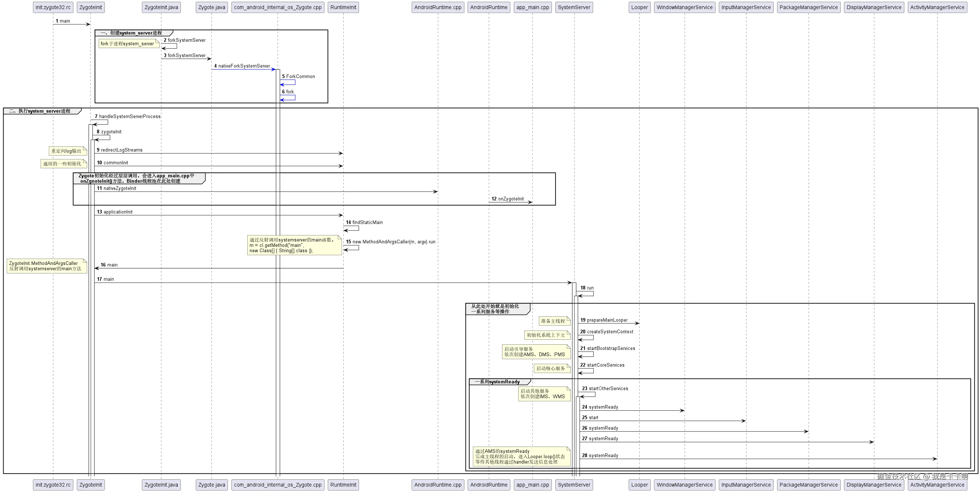Click the note "重定向log输出"
The width and height of the screenshot is (980, 492).
[x=67, y=151]
